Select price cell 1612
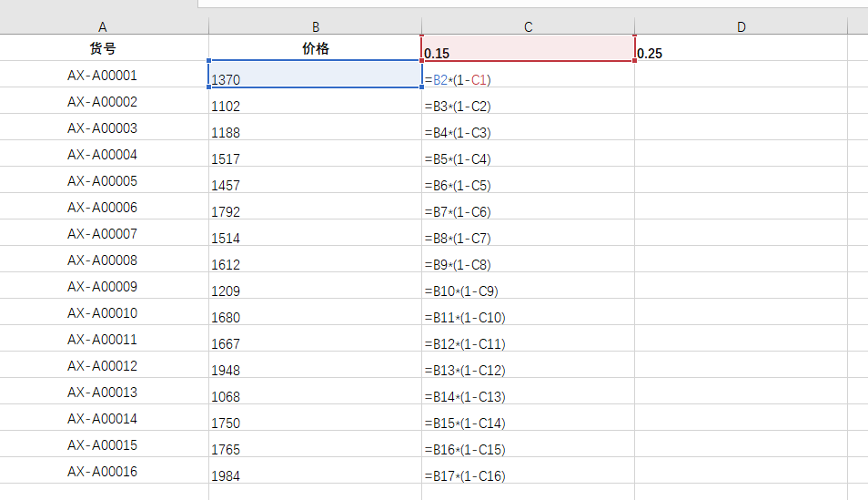Image resolution: width=868 pixels, height=500 pixels. pyautogui.click(x=316, y=260)
